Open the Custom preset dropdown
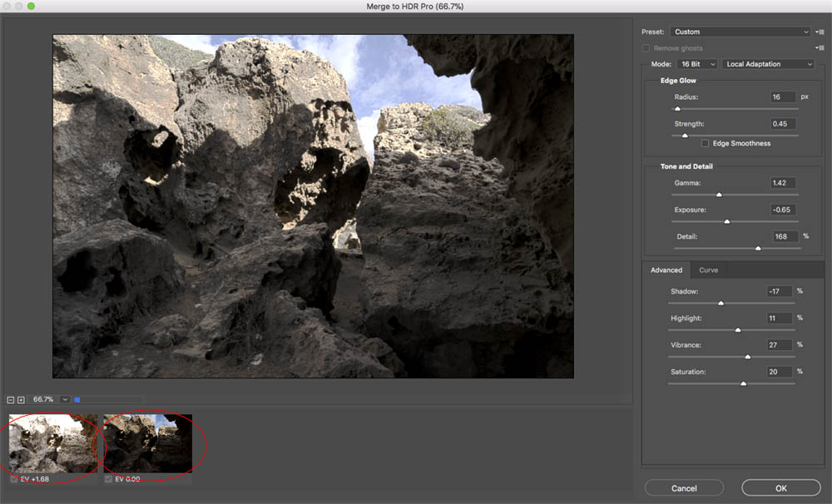Viewport: 832px width, 504px height. [740, 32]
